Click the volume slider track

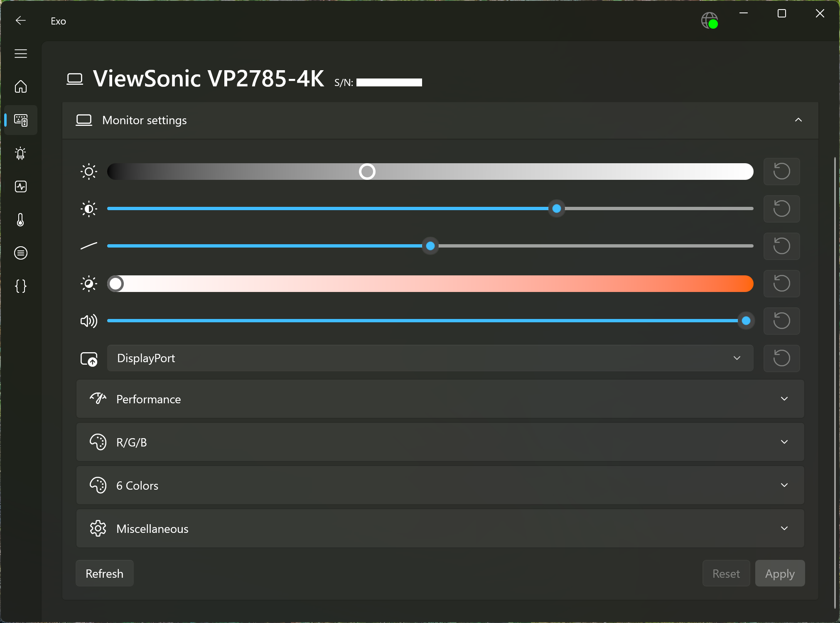click(x=415, y=321)
